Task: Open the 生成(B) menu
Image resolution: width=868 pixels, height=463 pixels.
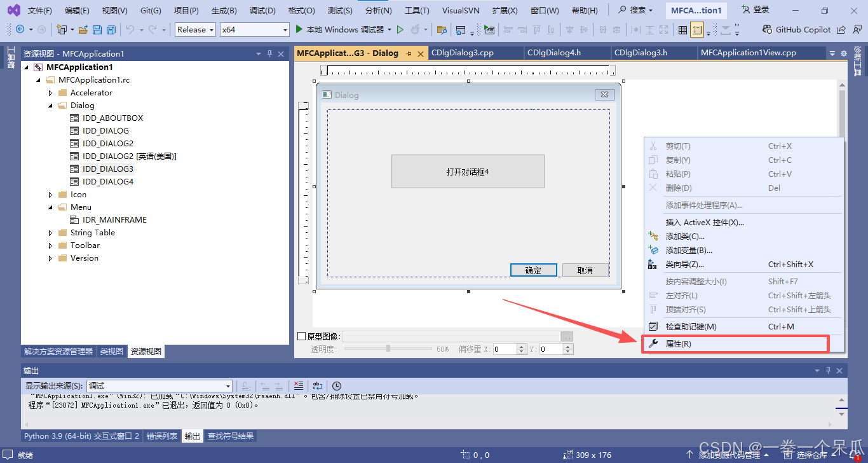Action: tap(224, 10)
